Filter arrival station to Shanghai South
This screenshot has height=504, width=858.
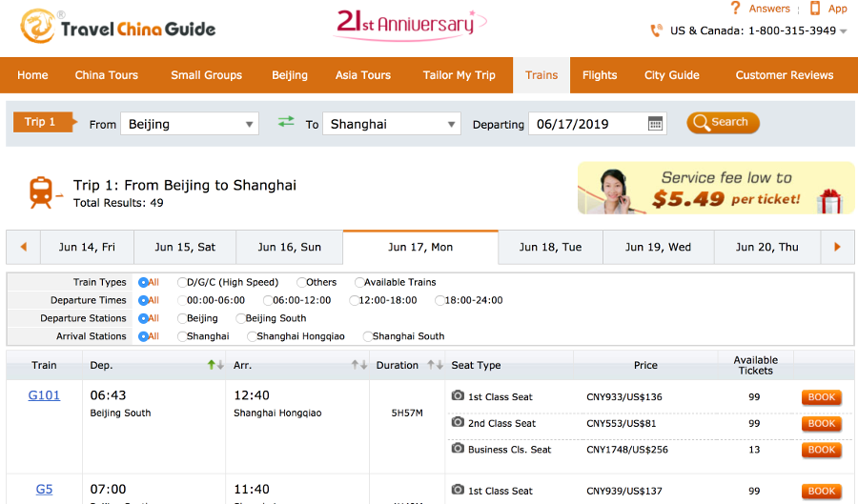368,336
